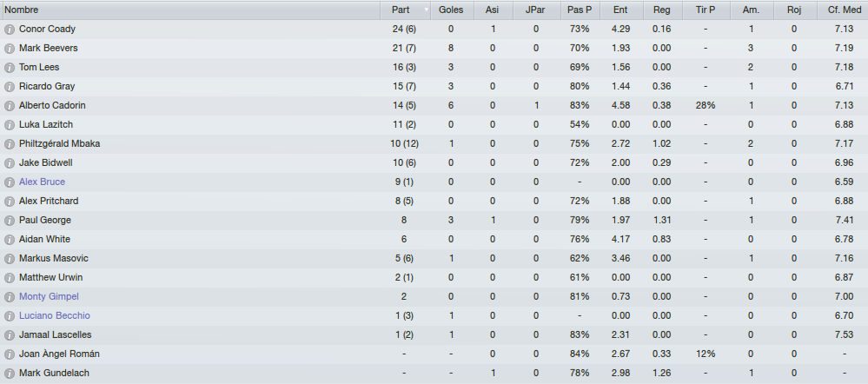Sort by the Tir P column header
Image resolution: width=868 pixels, height=384 pixels.
[x=706, y=10]
